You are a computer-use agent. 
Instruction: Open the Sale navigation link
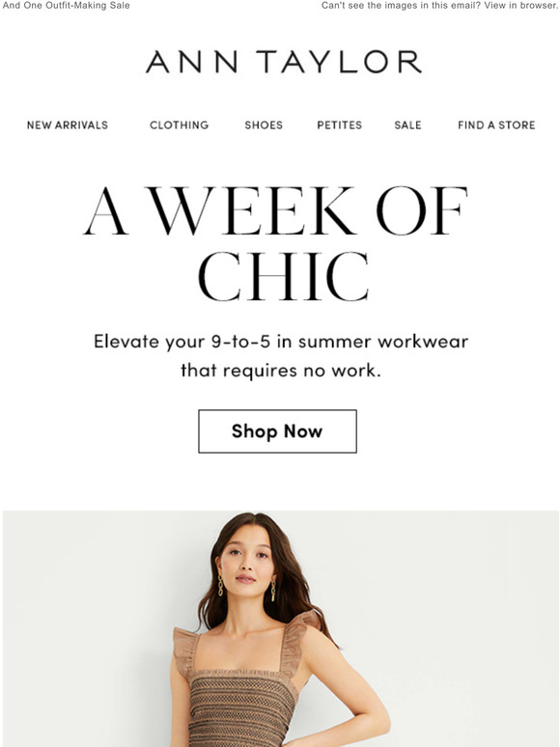click(408, 125)
